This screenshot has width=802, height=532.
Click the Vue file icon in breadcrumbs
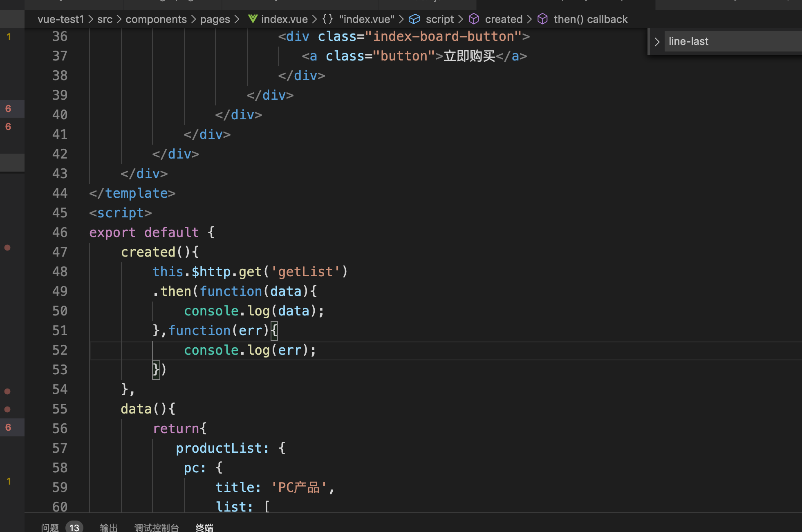tap(253, 19)
